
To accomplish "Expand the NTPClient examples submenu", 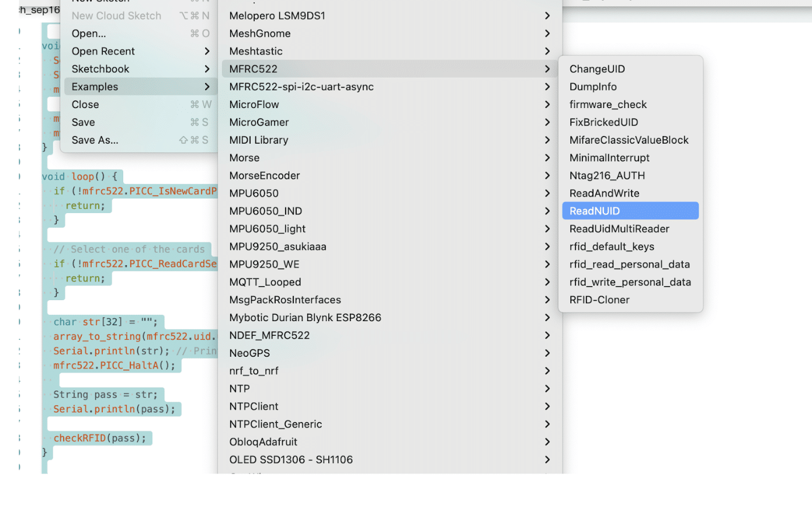I will click(x=254, y=406).
